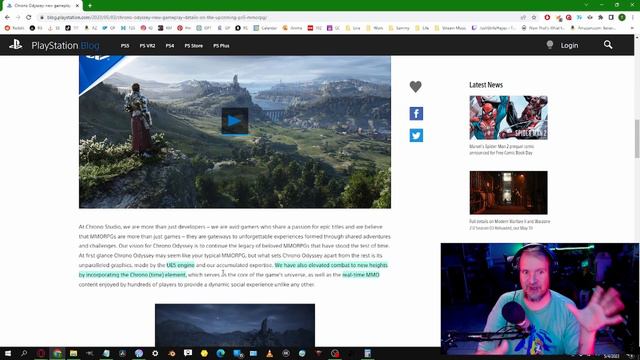Open the Work bookmarks folder

[x=375, y=28]
